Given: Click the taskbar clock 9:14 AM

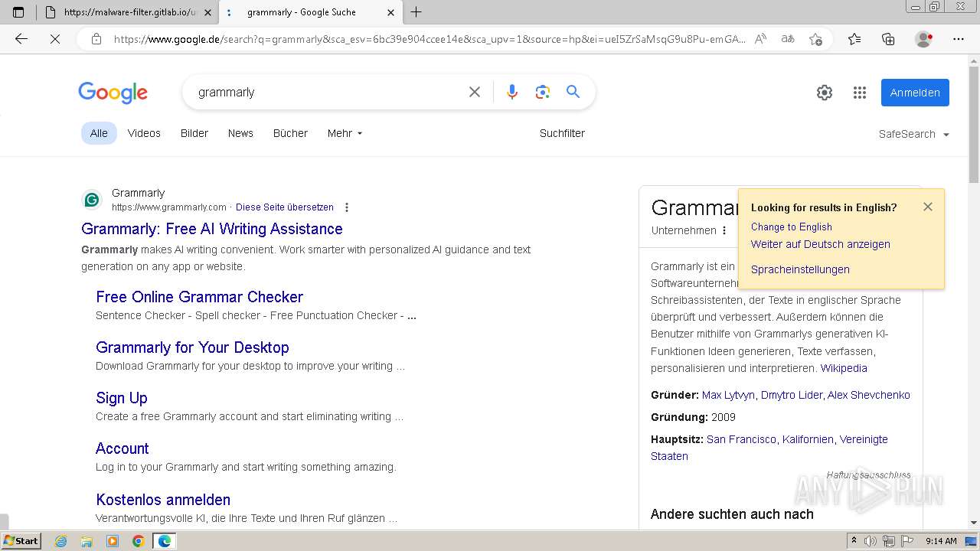Looking at the screenshot, I should point(941,541).
